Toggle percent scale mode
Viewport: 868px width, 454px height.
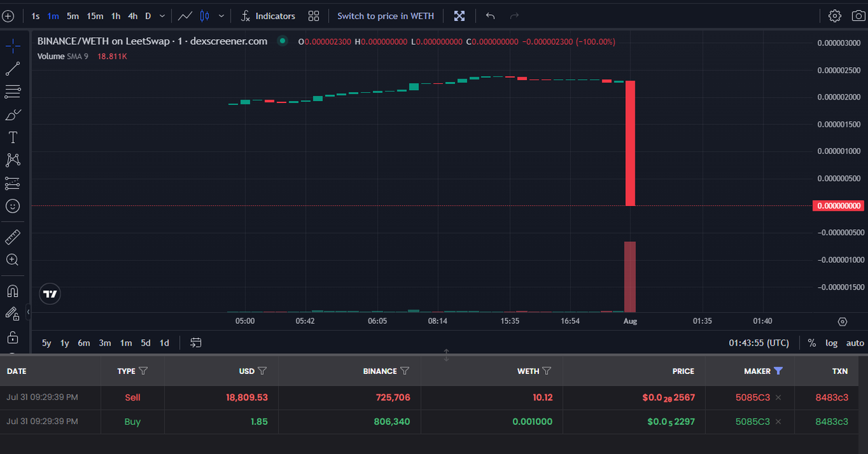point(812,343)
